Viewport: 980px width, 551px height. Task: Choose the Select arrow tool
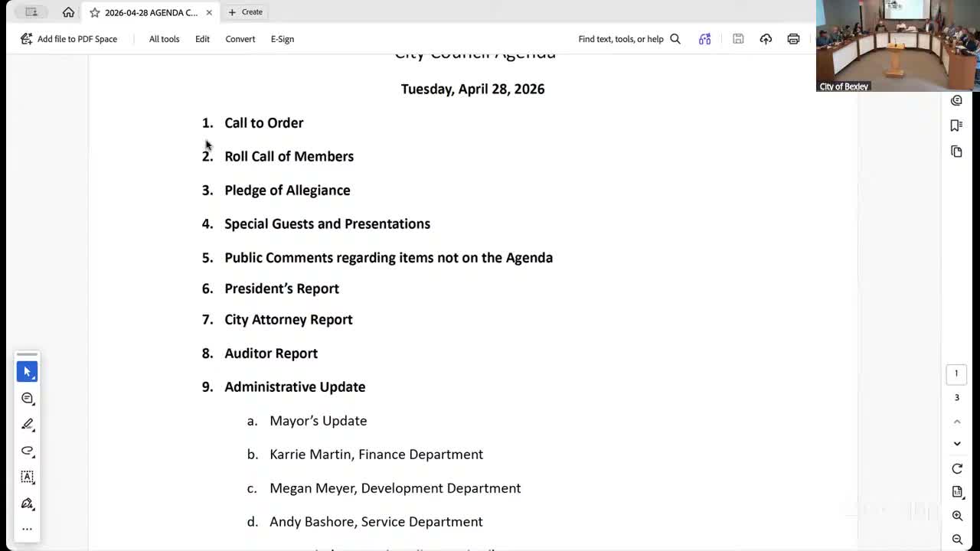(x=27, y=371)
